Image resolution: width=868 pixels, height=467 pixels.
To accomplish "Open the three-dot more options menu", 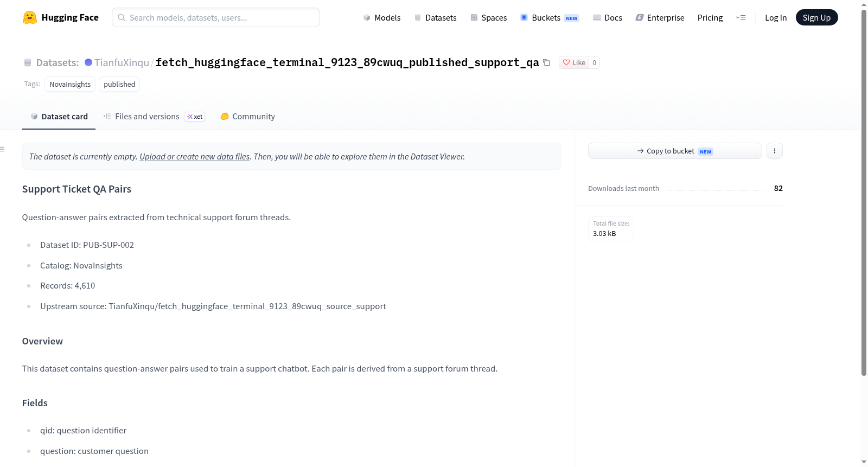I will pyautogui.click(x=775, y=151).
